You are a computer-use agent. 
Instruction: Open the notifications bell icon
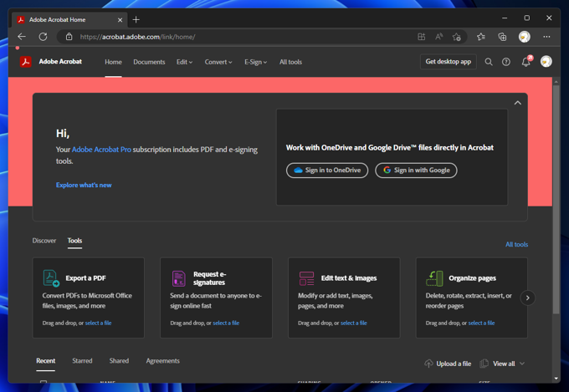(x=525, y=62)
